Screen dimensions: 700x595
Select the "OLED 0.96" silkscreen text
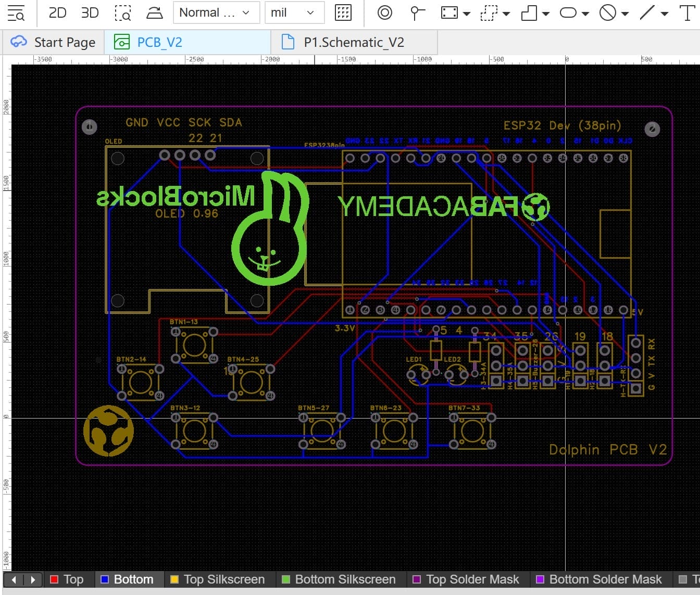186,213
